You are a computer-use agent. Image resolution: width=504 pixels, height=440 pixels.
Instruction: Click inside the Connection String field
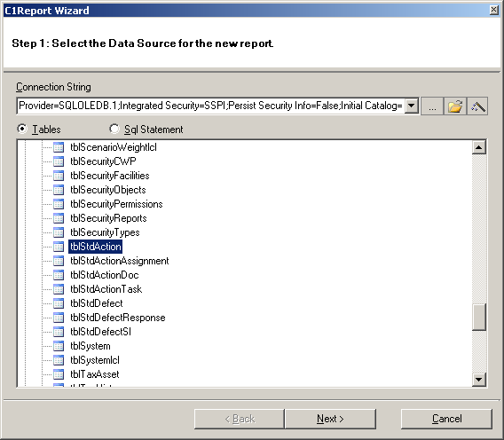click(210, 106)
